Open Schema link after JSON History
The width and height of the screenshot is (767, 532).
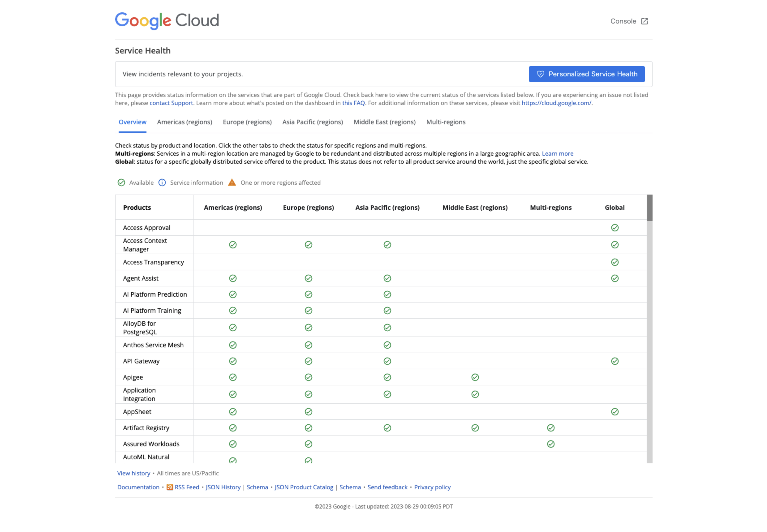click(x=257, y=487)
